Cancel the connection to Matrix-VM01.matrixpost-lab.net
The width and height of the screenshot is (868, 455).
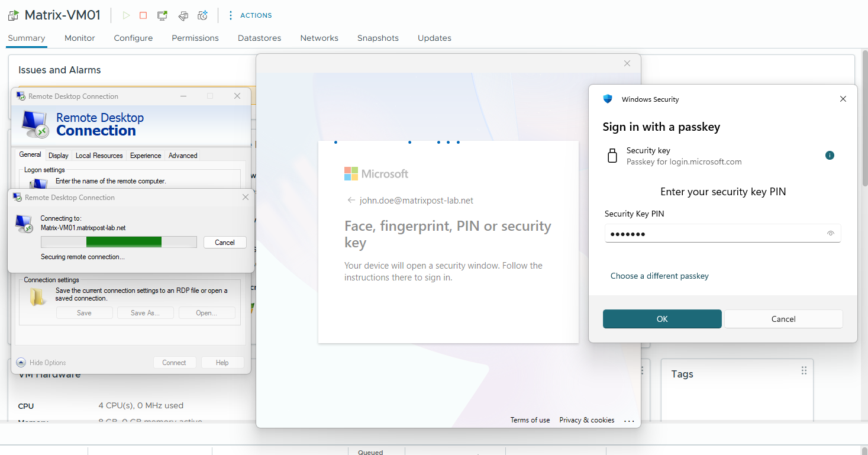[225, 243]
